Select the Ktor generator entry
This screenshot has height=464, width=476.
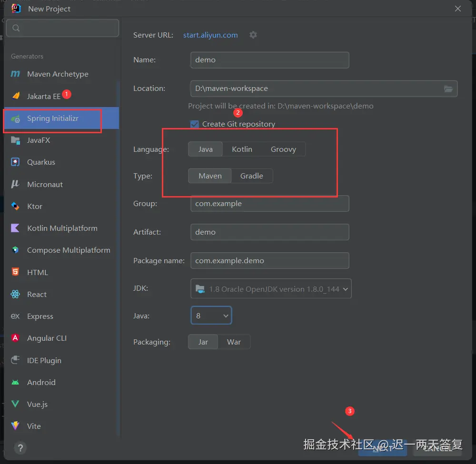pos(61,206)
